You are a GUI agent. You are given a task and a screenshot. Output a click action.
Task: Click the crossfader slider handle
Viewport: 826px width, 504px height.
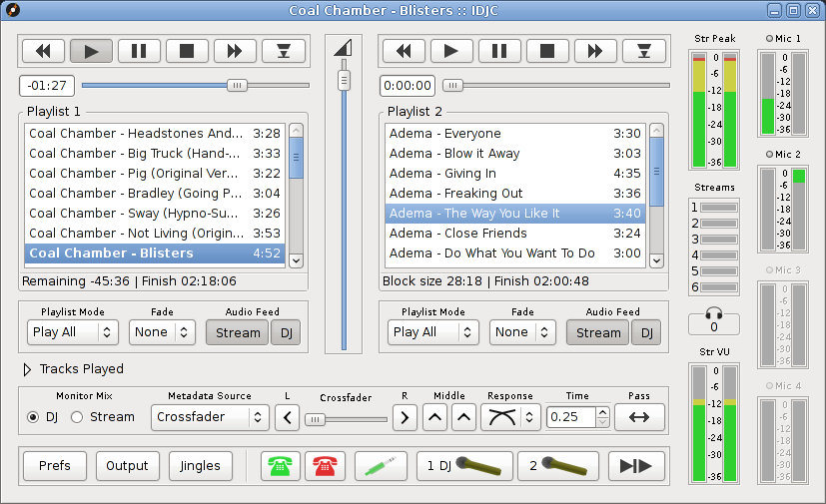point(315,419)
